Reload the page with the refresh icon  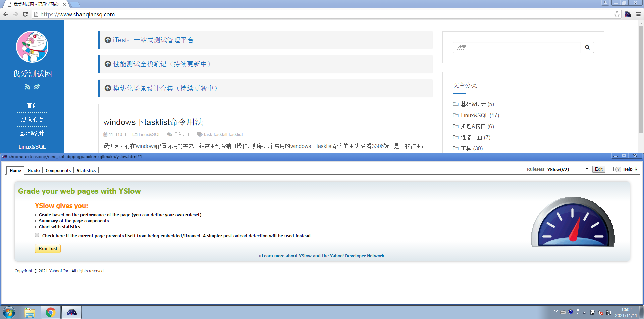pos(25,14)
